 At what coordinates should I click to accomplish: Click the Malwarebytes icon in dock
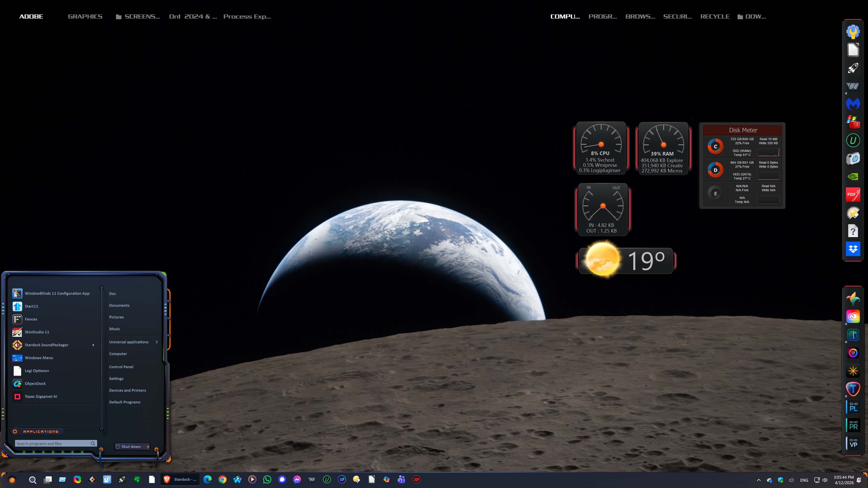853,104
